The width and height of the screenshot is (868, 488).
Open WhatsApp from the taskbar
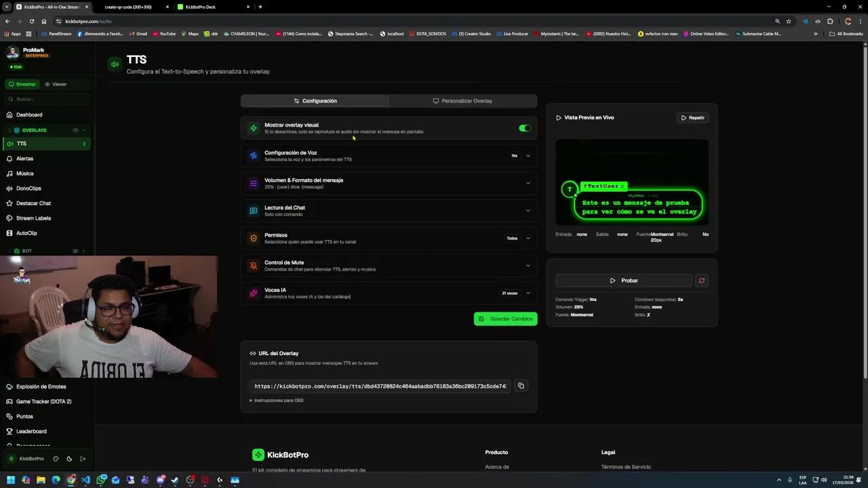click(x=101, y=480)
